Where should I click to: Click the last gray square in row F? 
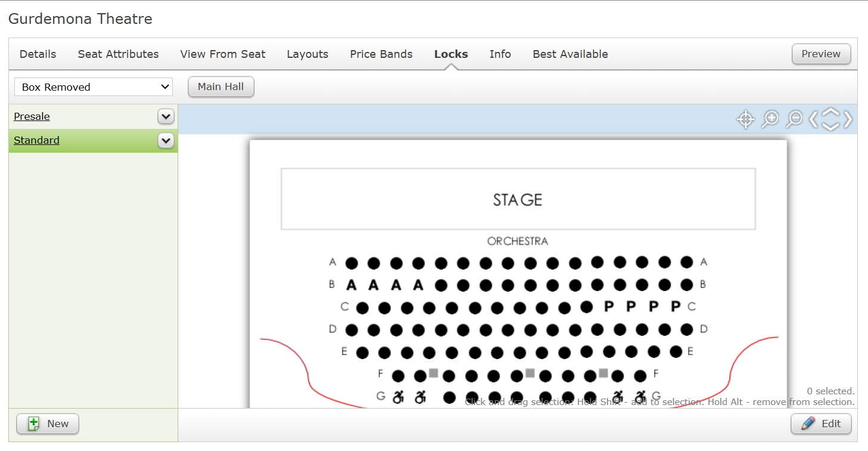[603, 373]
